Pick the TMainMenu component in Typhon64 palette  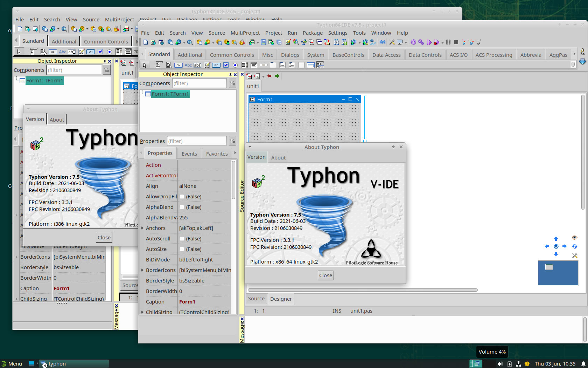159,65
